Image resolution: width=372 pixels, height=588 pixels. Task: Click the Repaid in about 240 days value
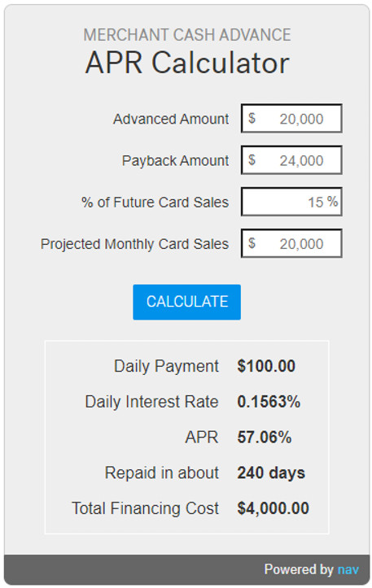(x=271, y=473)
